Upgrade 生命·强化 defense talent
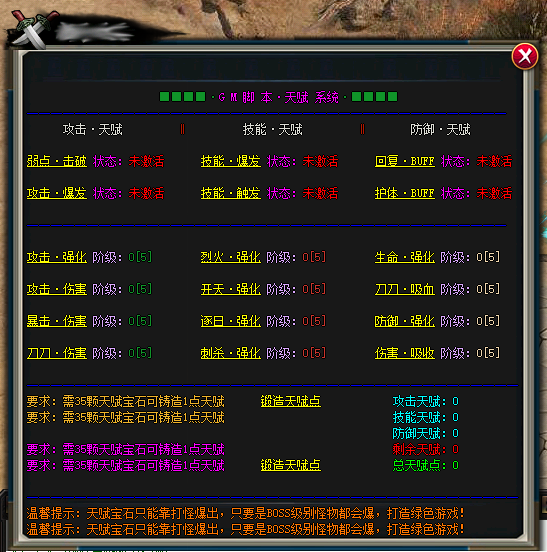The height and width of the screenshot is (552, 547). pos(405,257)
